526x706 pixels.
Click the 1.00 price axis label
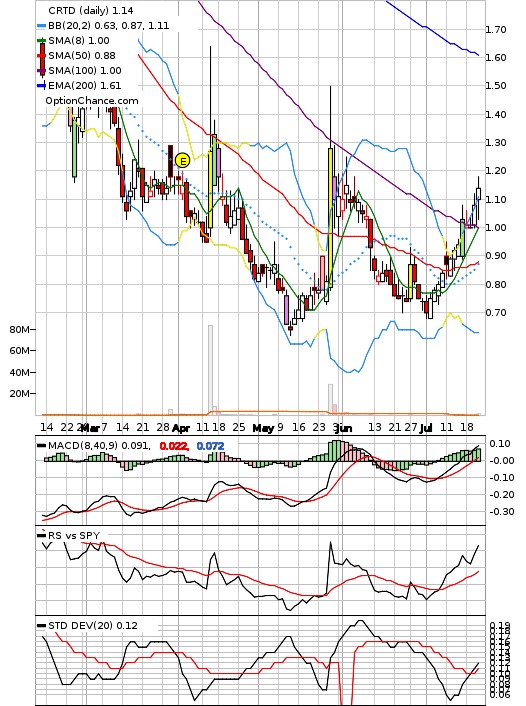(x=496, y=227)
